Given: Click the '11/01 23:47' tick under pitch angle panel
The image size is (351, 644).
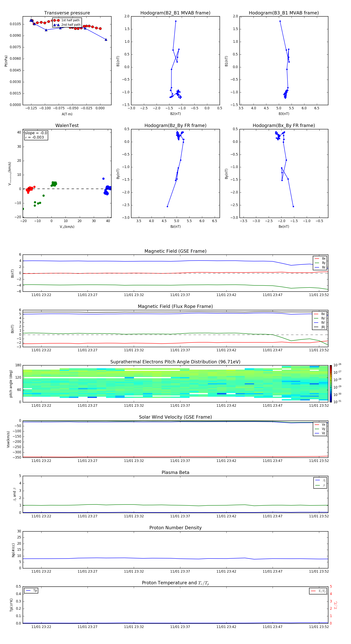Looking at the screenshot, I should (x=272, y=406).
